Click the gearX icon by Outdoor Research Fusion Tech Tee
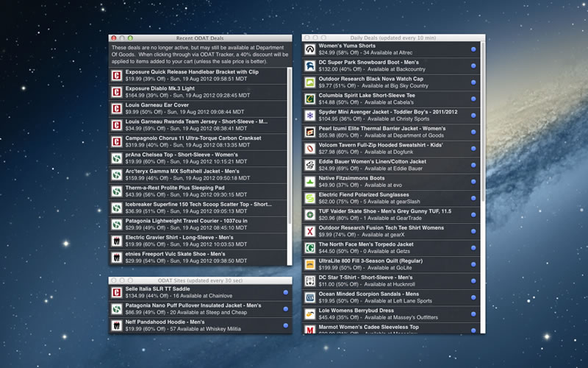Screen dimensions: 588x368 309,231
